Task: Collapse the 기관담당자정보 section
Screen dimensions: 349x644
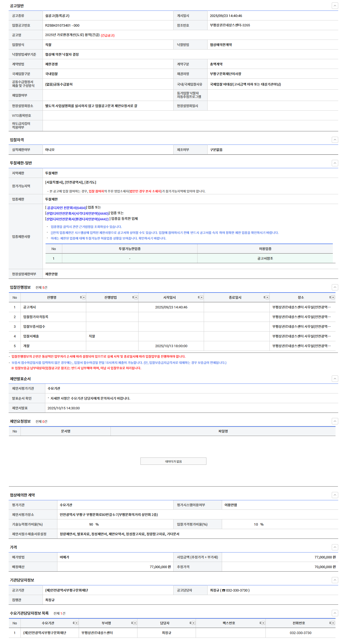Action: [335, 580]
